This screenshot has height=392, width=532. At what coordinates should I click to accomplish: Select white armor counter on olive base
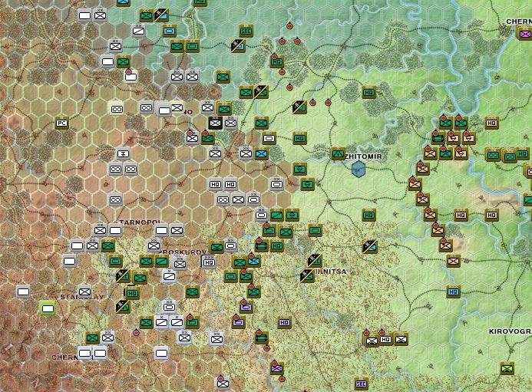point(269,138)
